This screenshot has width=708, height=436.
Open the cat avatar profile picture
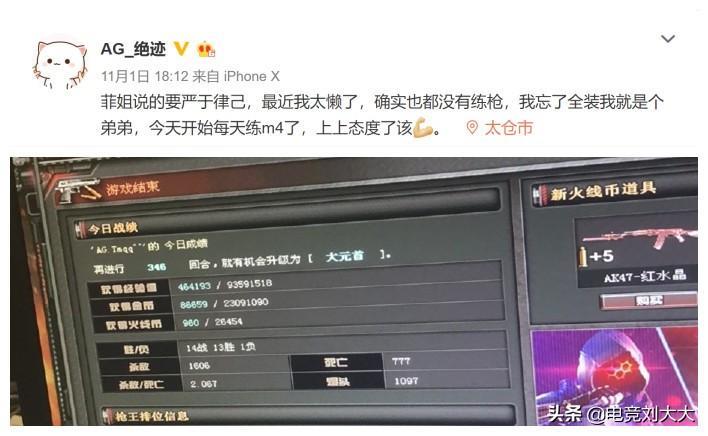[60, 64]
